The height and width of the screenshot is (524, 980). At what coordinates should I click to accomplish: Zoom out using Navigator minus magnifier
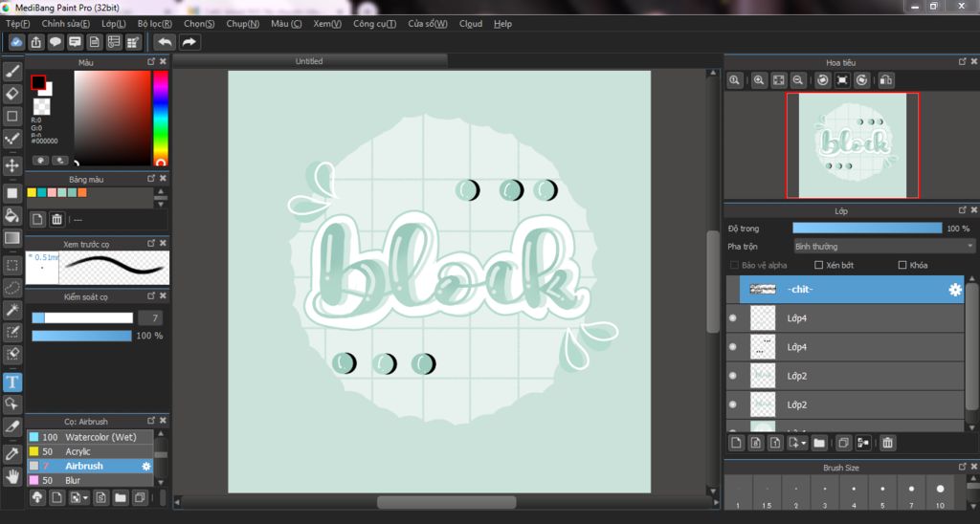(797, 80)
